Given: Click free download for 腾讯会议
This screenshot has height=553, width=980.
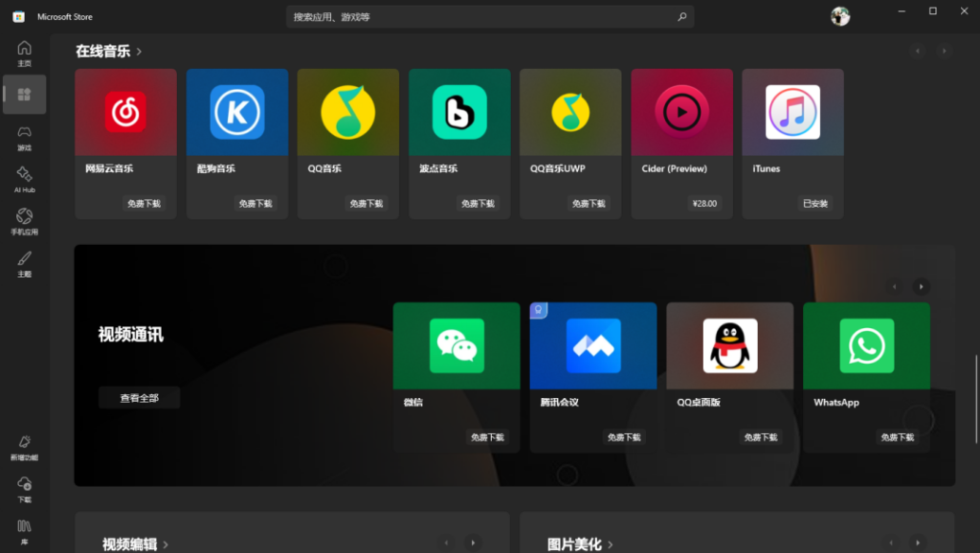Looking at the screenshot, I should pyautogui.click(x=624, y=437).
